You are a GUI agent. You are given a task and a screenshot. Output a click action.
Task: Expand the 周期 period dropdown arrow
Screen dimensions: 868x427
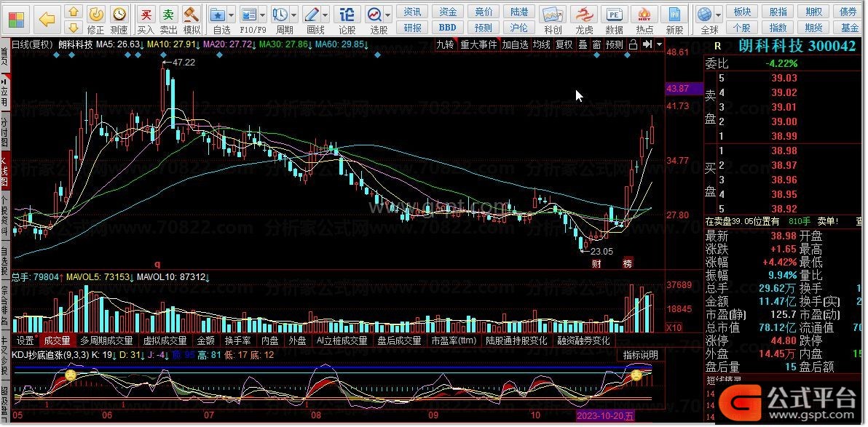294,15
